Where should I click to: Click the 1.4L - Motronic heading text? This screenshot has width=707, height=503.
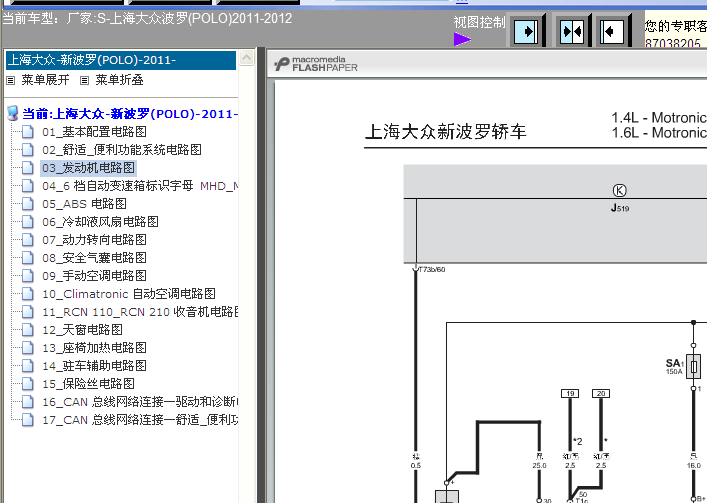tap(659, 118)
